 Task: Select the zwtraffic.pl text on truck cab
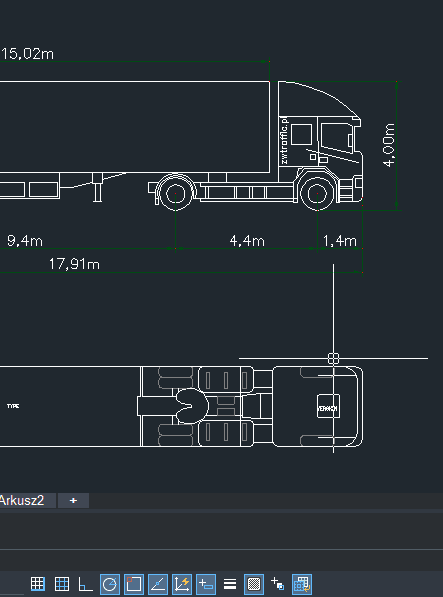point(284,140)
